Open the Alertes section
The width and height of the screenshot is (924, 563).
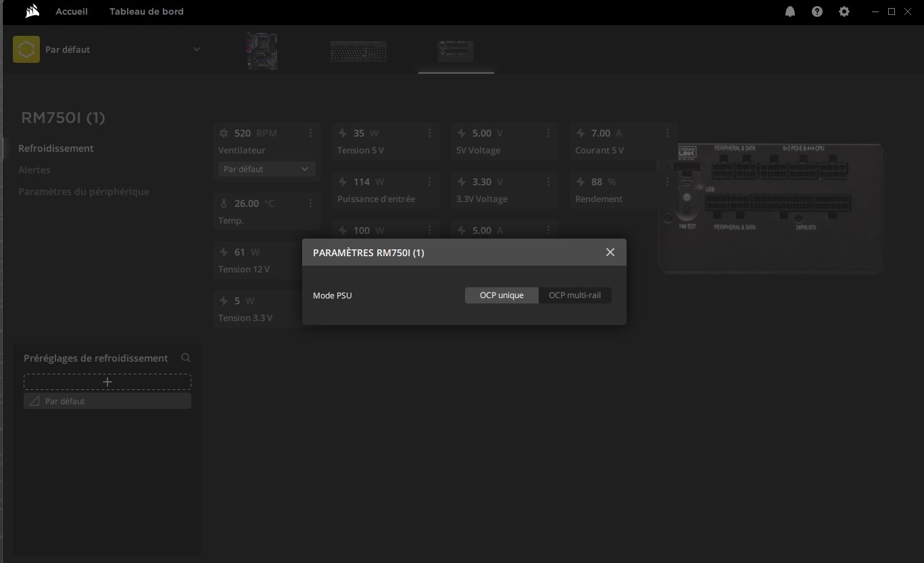click(34, 170)
